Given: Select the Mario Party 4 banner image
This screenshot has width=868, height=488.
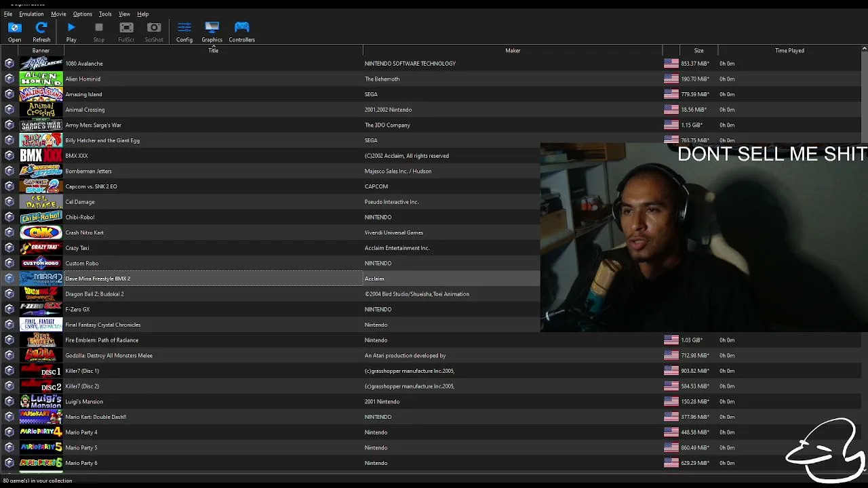Looking at the screenshot, I should click(x=41, y=432).
